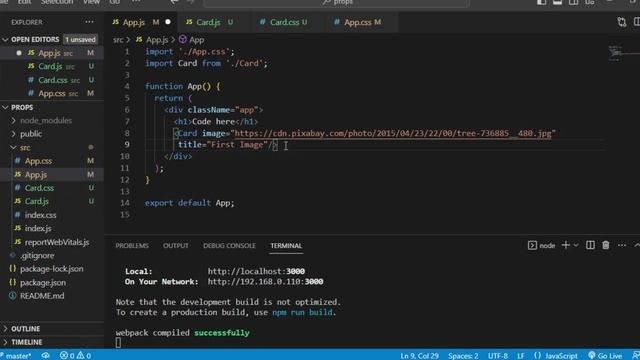
Task: Kill the terminal with the trash icon
Action: [606, 245]
